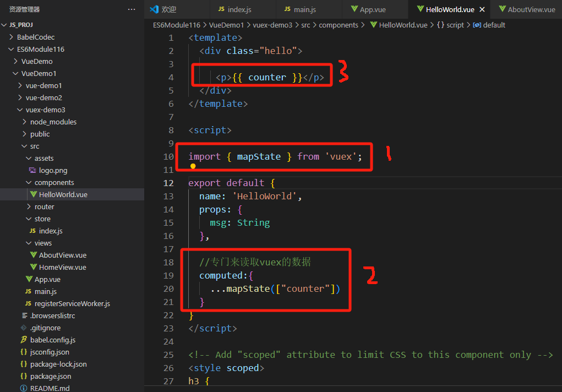Image resolution: width=562 pixels, height=392 pixels.
Task: Collapse the views folder
Action: pyautogui.click(x=29, y=243)
